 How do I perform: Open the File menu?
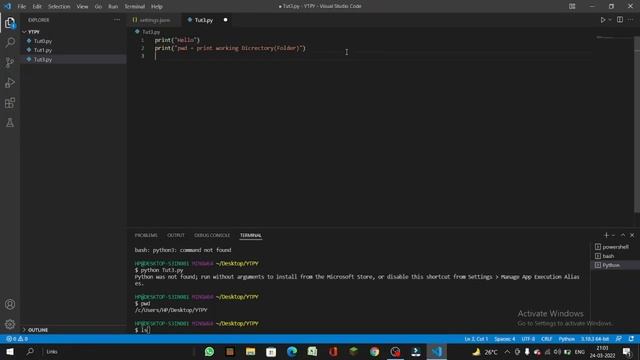pos(22,6)
